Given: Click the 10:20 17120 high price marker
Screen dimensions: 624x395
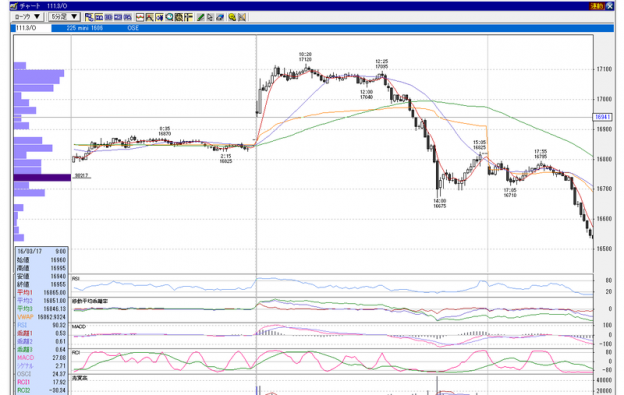Looking at the screenshot, I should [305, 56].
